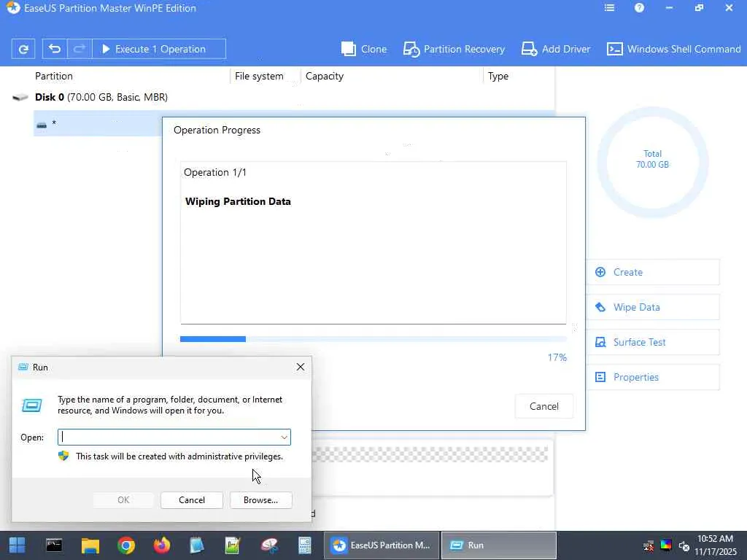The height and width of the screenshot is (560, 747).
Task: Execute 1 Operation button
Action: [x=158, y=49]
